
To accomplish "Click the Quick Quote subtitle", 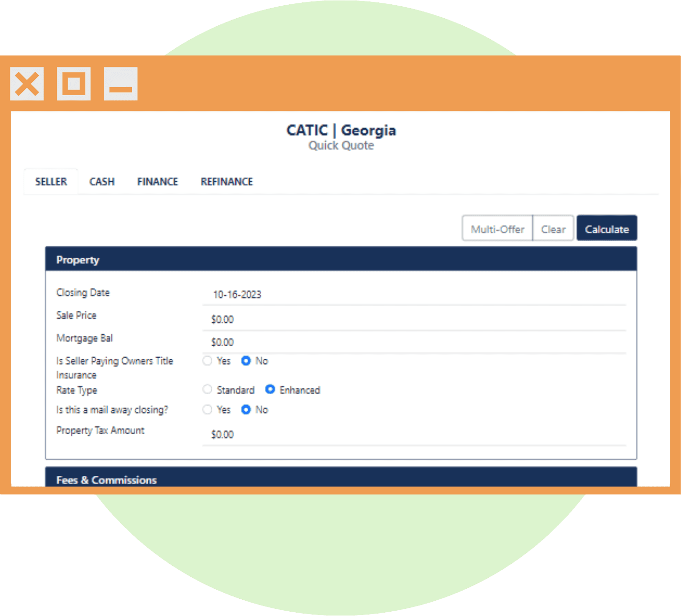I will 341,145.
